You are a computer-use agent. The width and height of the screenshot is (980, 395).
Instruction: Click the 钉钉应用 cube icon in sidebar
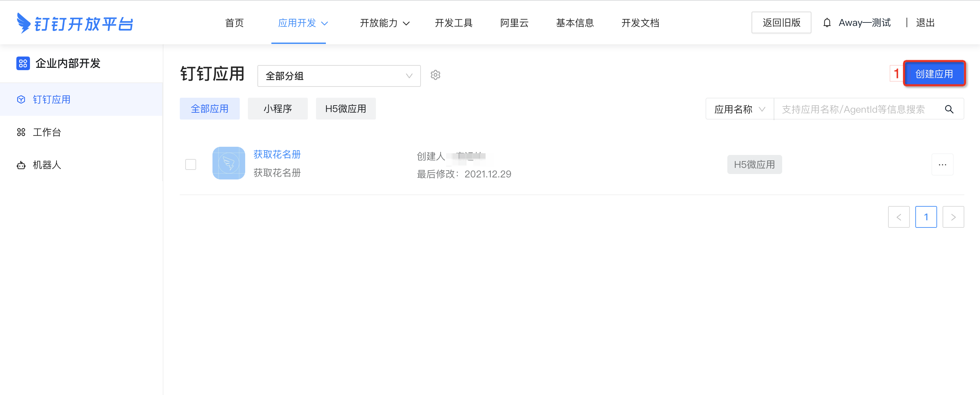pos(21,99)
